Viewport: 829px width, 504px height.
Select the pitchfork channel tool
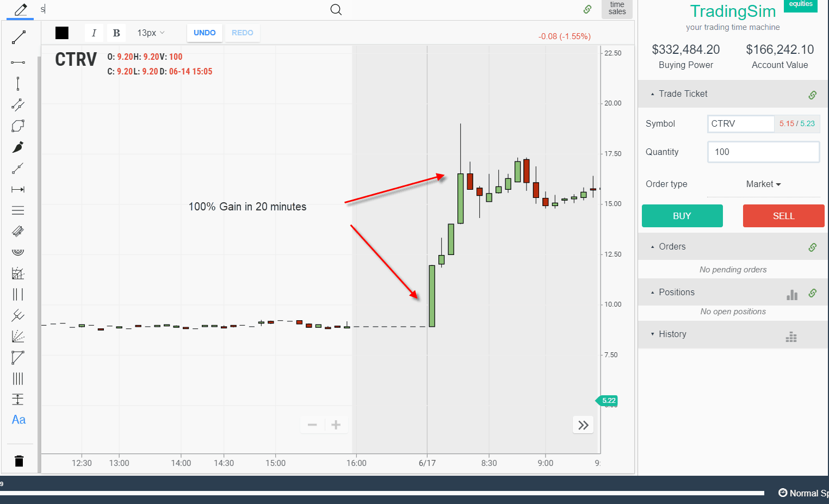[x=18, y=231]
